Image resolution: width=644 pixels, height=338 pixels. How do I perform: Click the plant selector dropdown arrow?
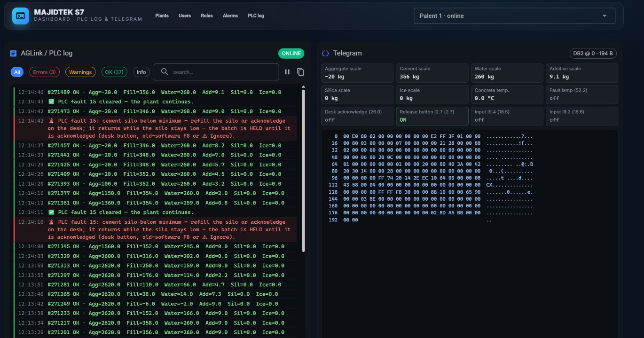pyautogui.click(x=605, y=16)
